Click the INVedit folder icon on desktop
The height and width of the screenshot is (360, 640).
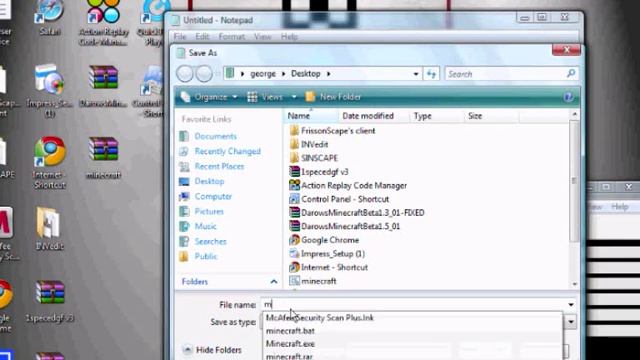49,223
